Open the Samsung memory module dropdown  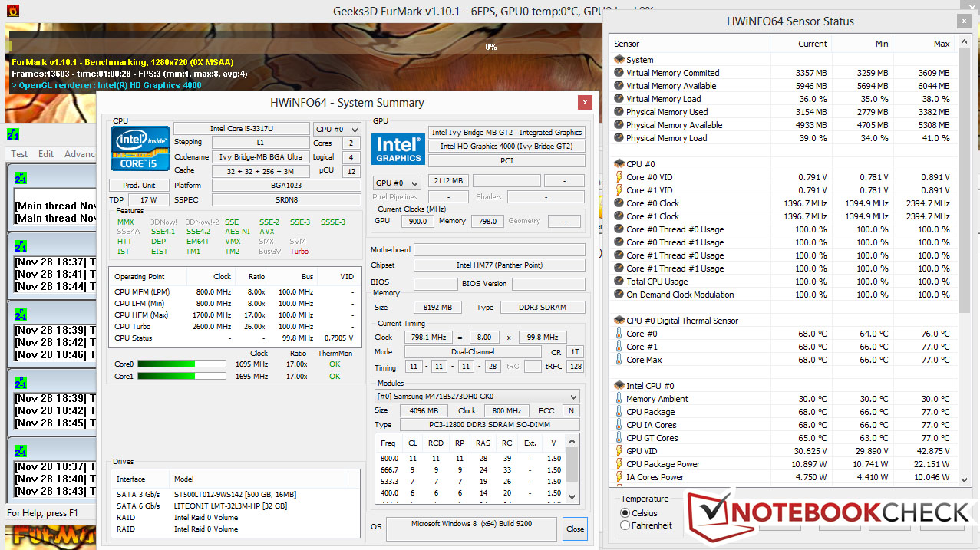[x=477, y=397]
